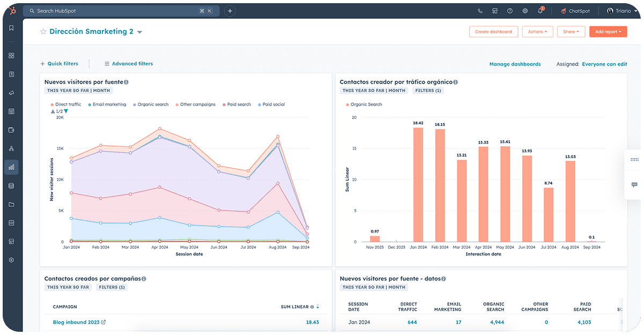Open the hexagon settings icon in the left sidebar
The height and width of the screenshot is (335, 644).
pos(11,260)
